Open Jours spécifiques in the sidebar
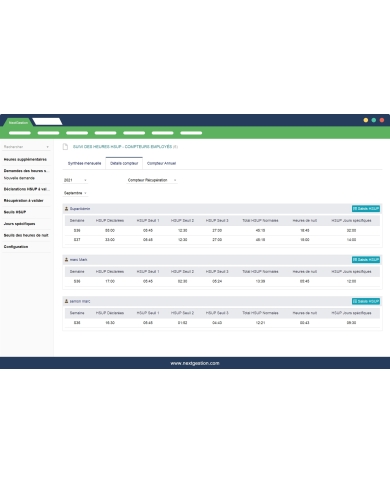 click(x=19, y=224)
